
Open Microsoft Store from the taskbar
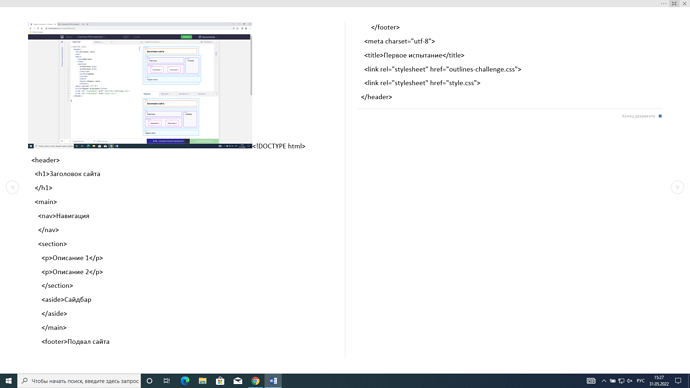click(x=220, y=381)
